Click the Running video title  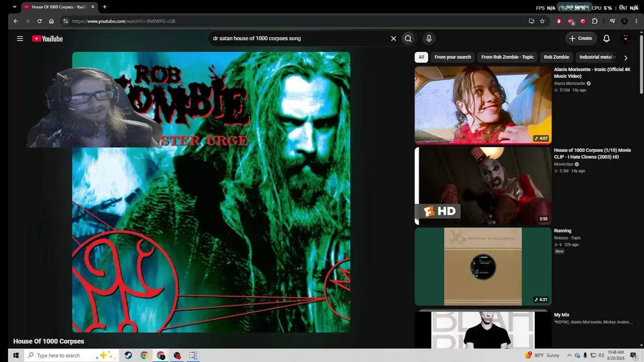[x=562, y=231]
